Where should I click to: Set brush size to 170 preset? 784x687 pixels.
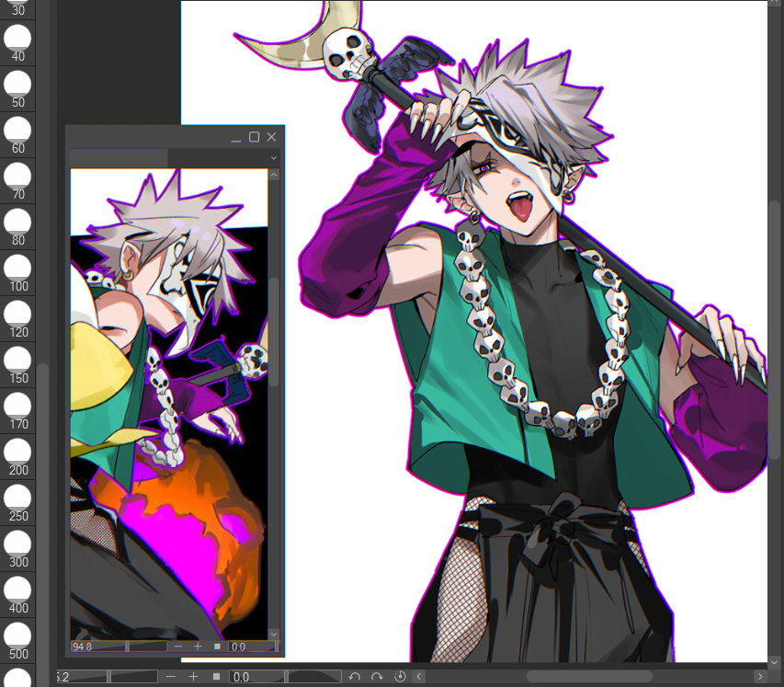click(x=17, y=411)
